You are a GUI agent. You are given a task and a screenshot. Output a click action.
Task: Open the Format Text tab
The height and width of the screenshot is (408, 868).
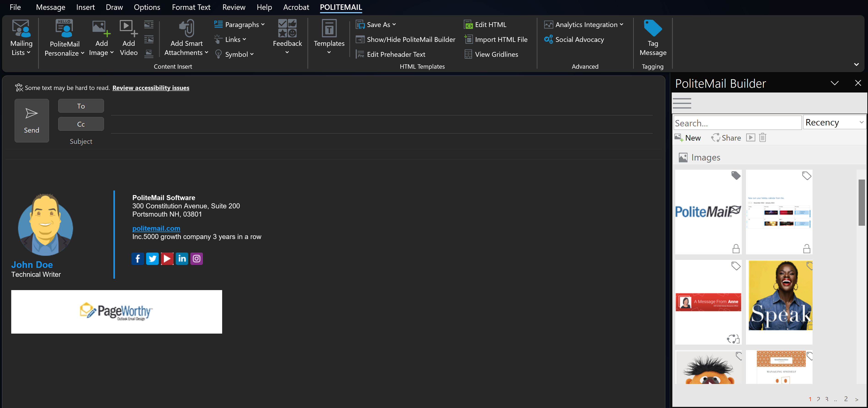pyautogui.click(x=191, y=7)
